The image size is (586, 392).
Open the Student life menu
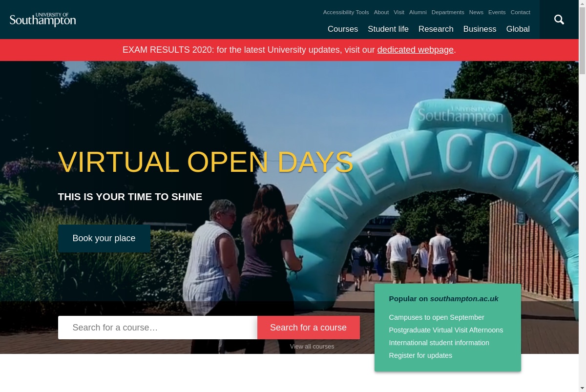(x=388, y=29)
